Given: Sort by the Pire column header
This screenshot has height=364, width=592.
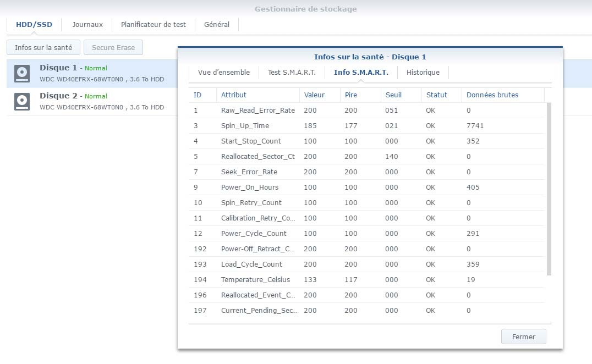Looking at the screenshot, I should click(351, 95).
